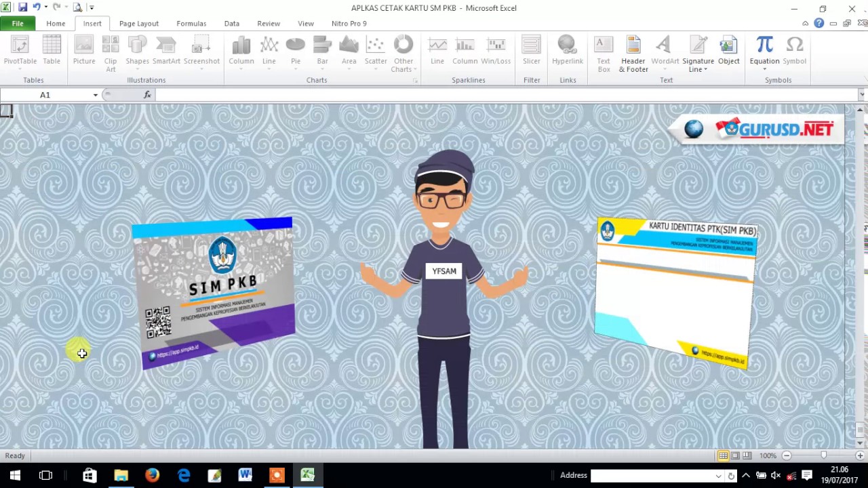Open Other Charts gallery
Viewport: 868px width, 488px height.
[x=403, y=54]
